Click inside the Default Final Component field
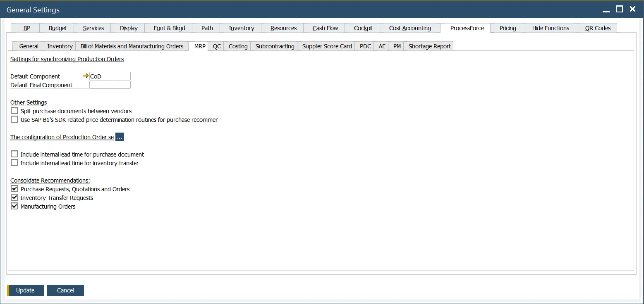Viewport: 644px width, 304px height. (110, 85)
